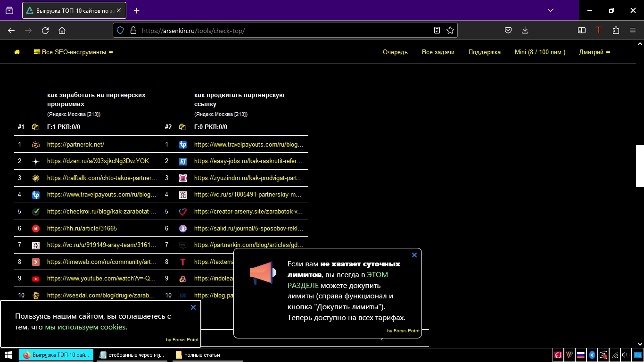Click the partnerok.net favicon
The width and height of the screenshot is (644, 362).
coord(36,145)
